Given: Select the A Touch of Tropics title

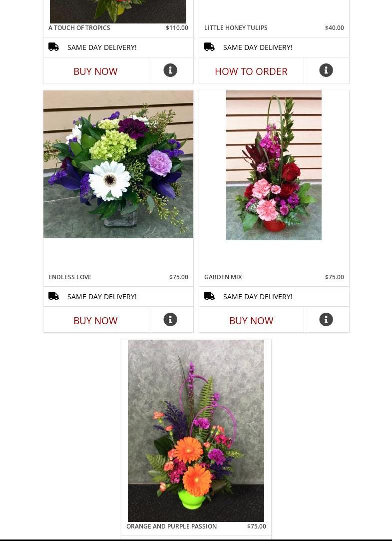Looking at the screenshot, I should 79,28.
